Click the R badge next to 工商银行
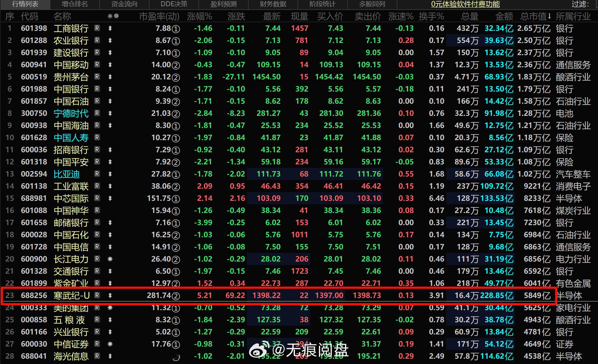This screenshot has height=364, width=598. [97, 28]
